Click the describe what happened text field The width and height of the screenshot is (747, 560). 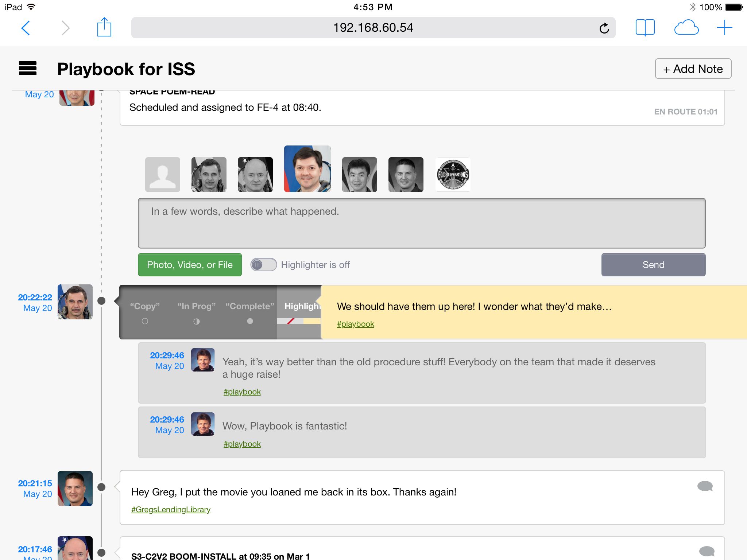click(422, 223)
